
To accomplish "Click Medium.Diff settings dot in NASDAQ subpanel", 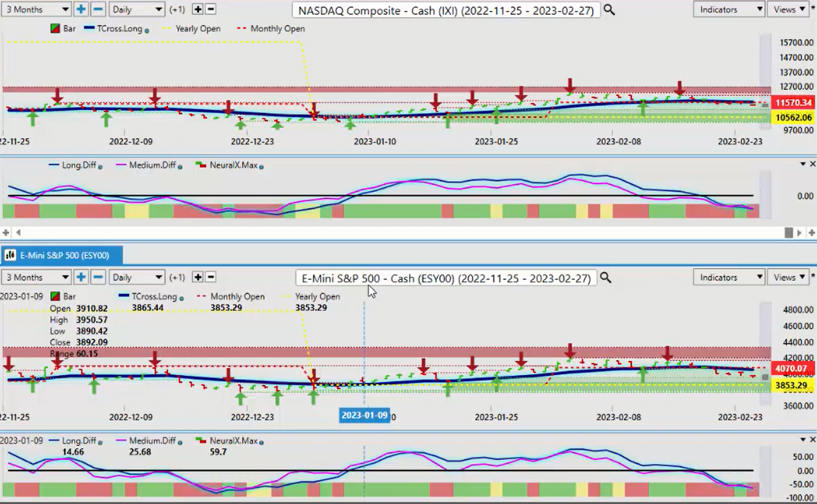I will 180,166.
